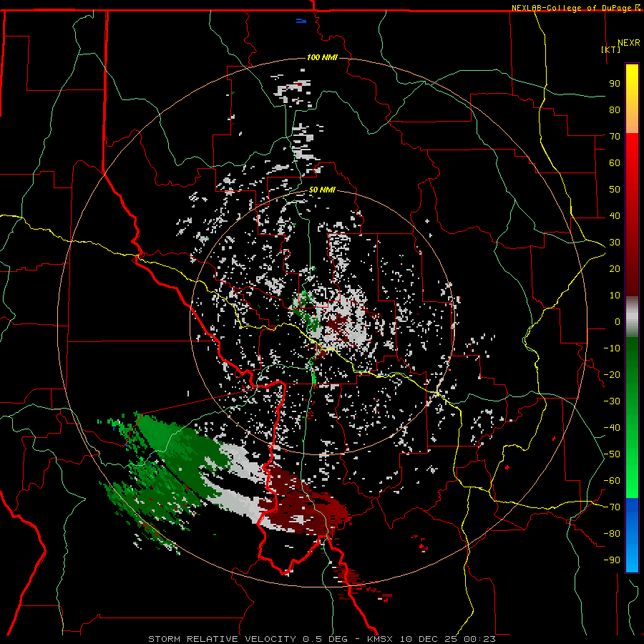This screenshot has height=644, width=644.
Task: Select the positive 80 knot scale value
Action: pos(615,110)
